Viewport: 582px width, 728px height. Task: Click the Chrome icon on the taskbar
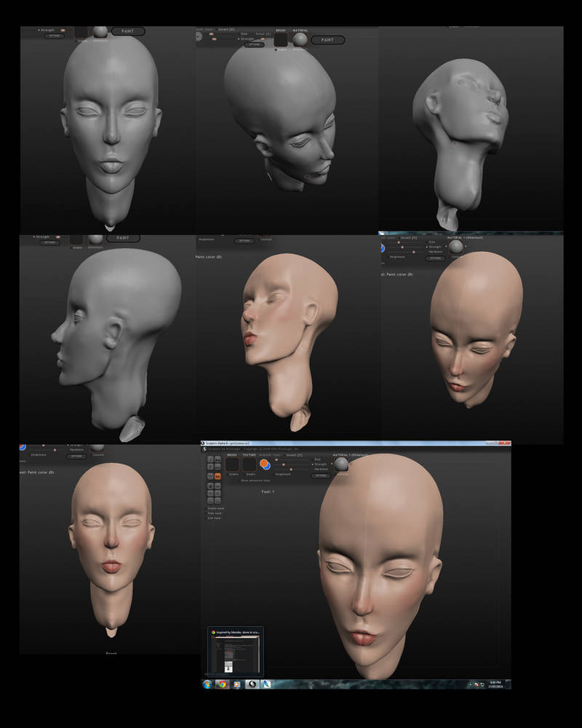pyautogui.click(x=223, y=684)
